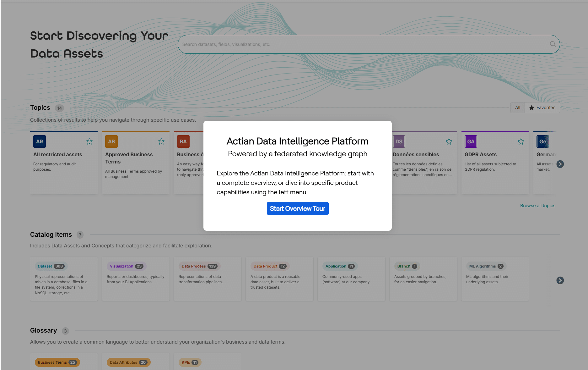The image size is (588, 370).
Task: Favorite the All restricted assets topic
Action: point(89,141)
